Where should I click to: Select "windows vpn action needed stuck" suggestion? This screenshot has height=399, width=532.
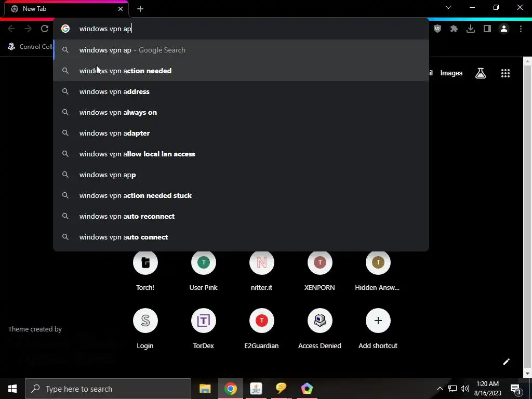(x=241, y=195)
